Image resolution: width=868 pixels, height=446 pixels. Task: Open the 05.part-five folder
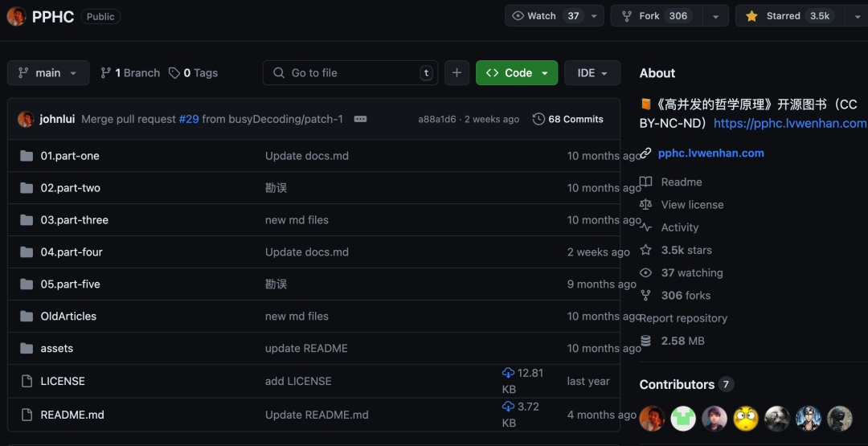70,284
